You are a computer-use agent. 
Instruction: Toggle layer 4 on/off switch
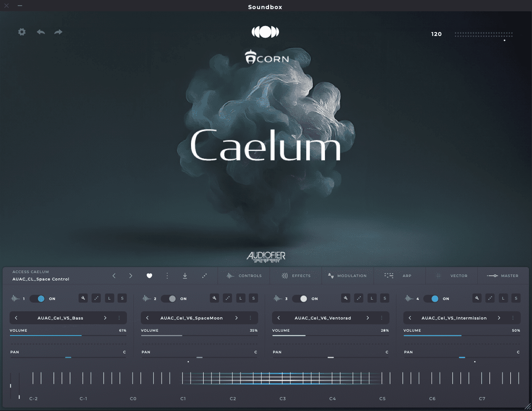[x=431, y=299]
